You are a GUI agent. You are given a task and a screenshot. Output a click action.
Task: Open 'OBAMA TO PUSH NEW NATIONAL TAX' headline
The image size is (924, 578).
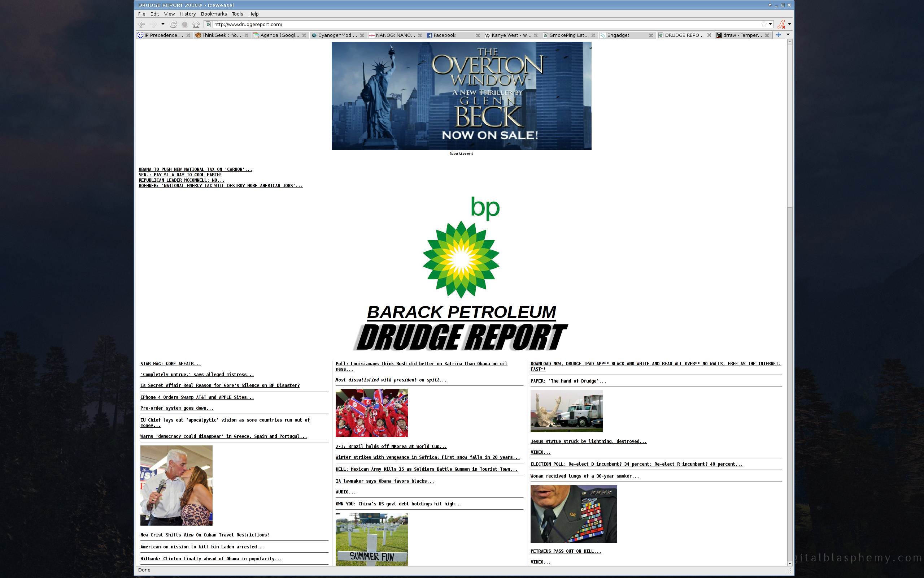pyautogui.click(x=195, y=169)
